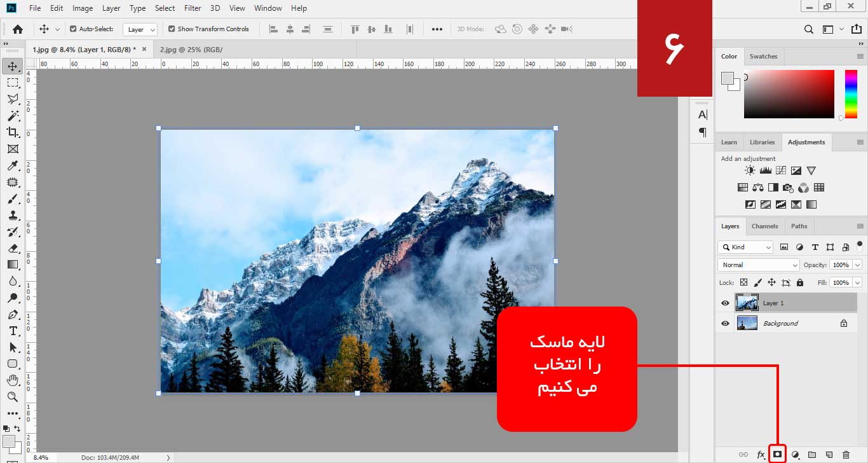Switch to the Swatches tab
This screenshot has width=868, height=463.
point(763,56)
